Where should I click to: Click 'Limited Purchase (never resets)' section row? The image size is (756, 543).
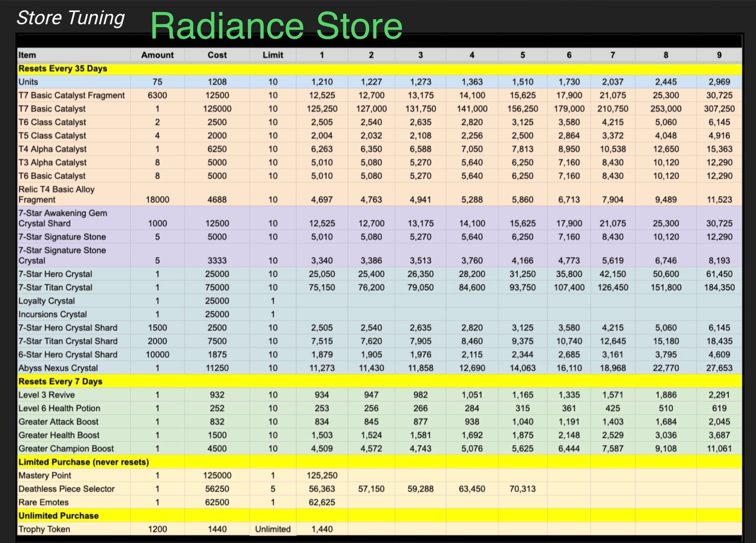(379, 462)
